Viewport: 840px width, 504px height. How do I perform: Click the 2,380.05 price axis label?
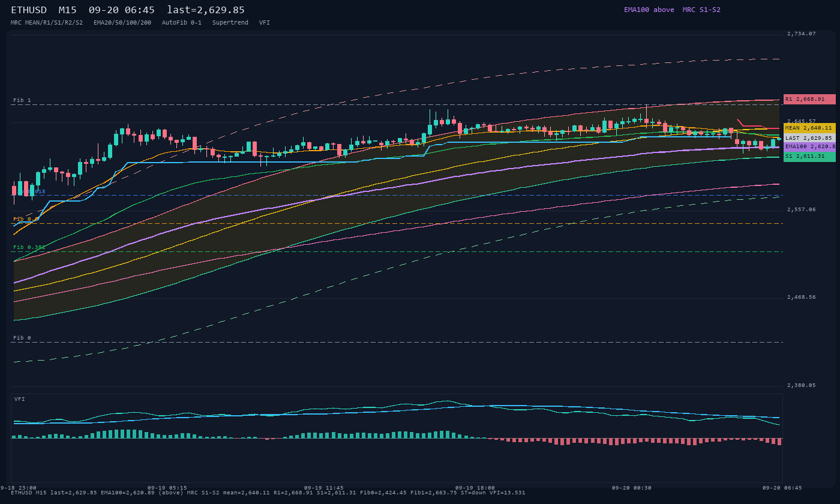click(802, 385)
